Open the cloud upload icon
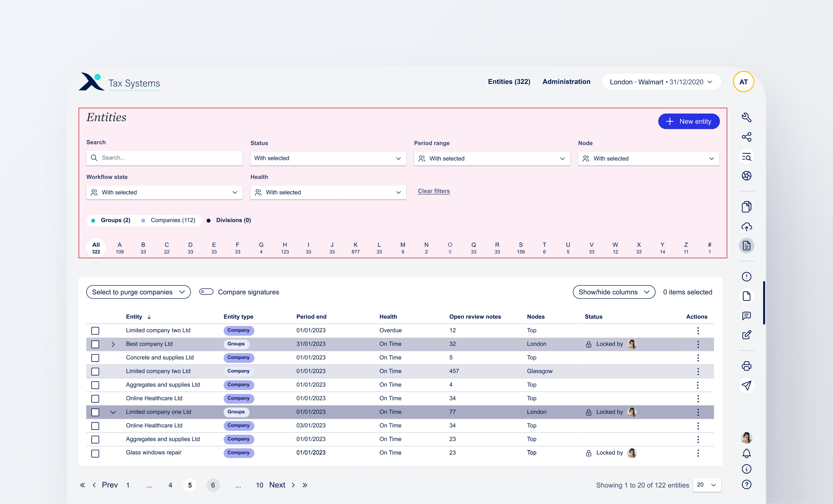The height and width of the screenshot is (504, 833). point(746,226)
